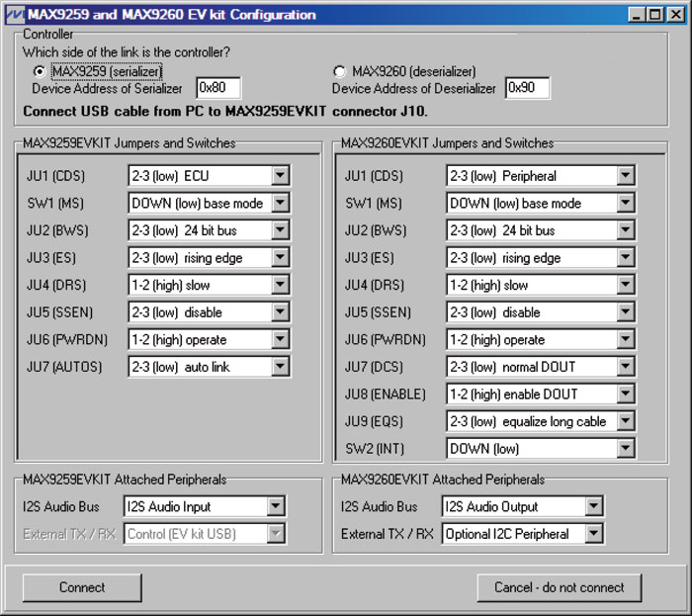This screenshot has height=616, width=692.
Task: Click the Connect button
Action: 82,587
